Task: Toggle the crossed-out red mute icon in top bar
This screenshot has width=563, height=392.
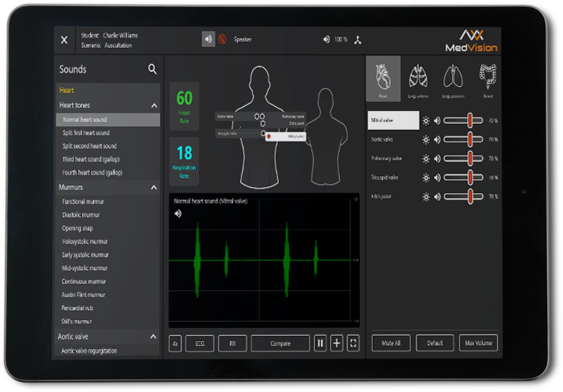Action: coord(222,39)
